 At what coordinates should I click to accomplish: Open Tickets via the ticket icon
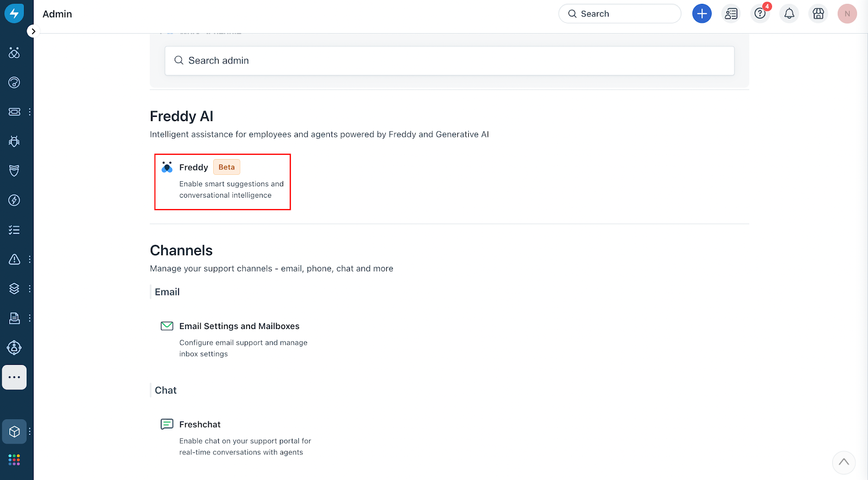[x=14, y=112]
